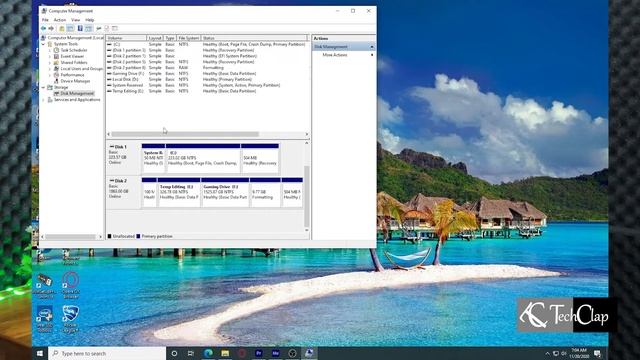Select the Temp Editing partition block on Disk 2
This screenshot has width=640, height=360.
coord(179,192)
